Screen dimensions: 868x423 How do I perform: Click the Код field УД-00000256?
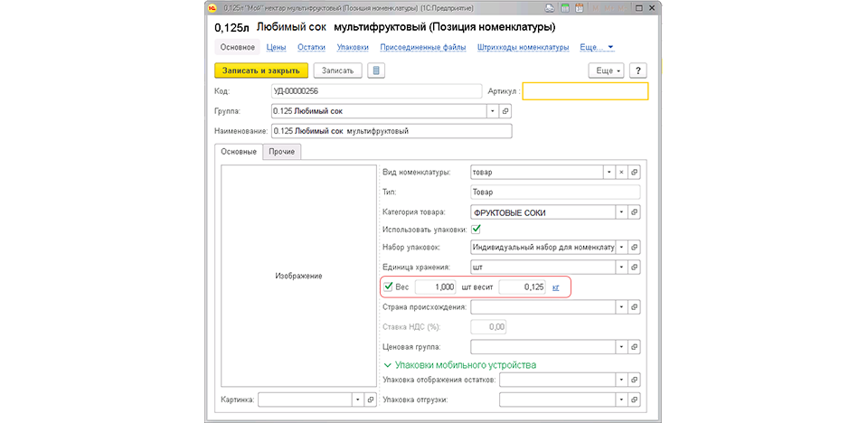[x=376, y=90]
